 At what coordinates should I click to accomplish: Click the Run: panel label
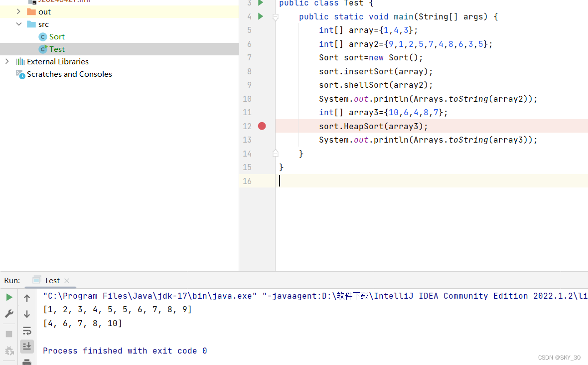pyautogui.click(x=12, y=281)
